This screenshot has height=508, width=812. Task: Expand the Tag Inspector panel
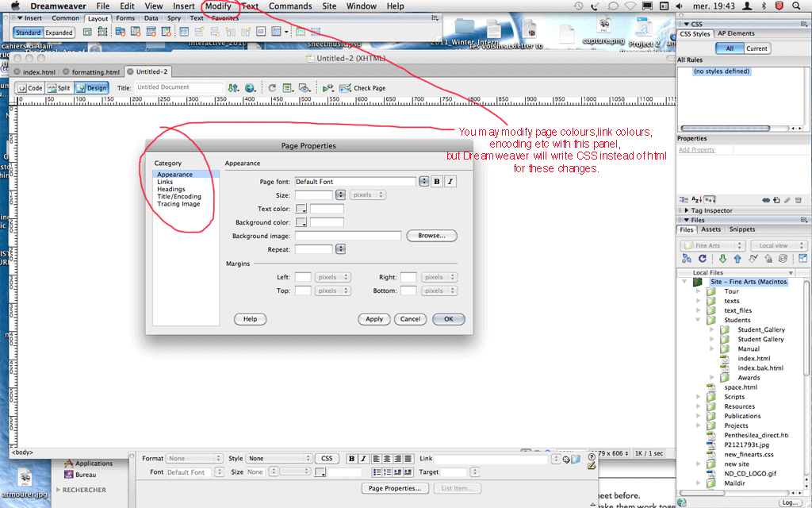click(686, 210)
